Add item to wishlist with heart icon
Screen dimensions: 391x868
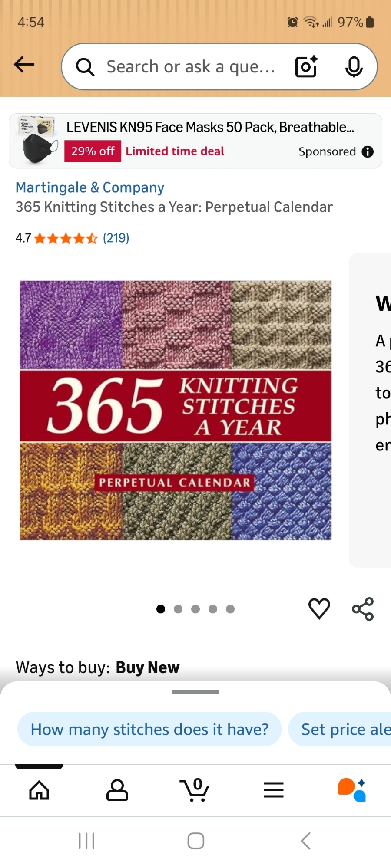319,608
